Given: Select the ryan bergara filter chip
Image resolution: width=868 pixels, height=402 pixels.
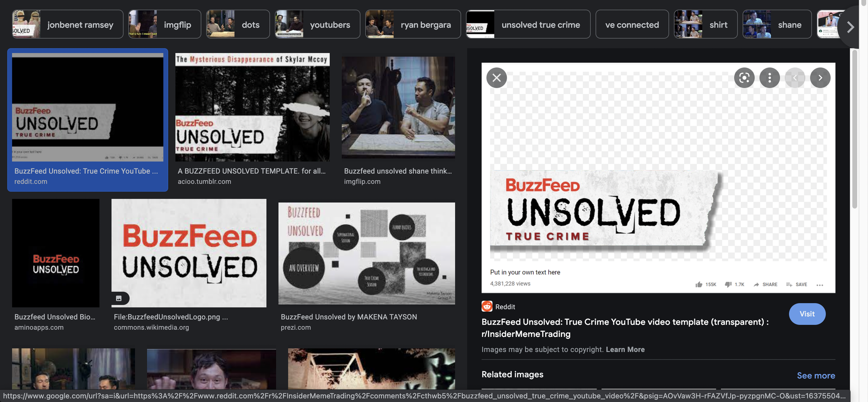Looking at the screenshot, I should point(413,24).
